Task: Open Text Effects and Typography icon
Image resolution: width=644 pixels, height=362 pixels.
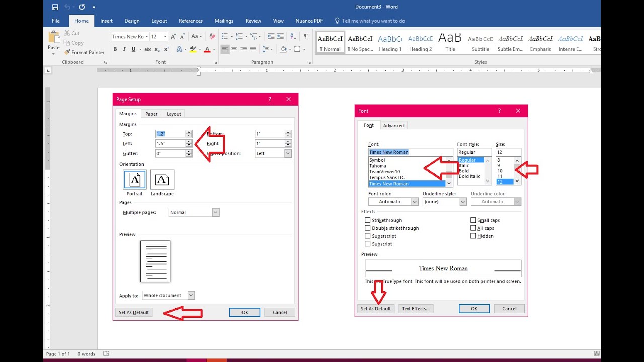Action: coord(179,49)
